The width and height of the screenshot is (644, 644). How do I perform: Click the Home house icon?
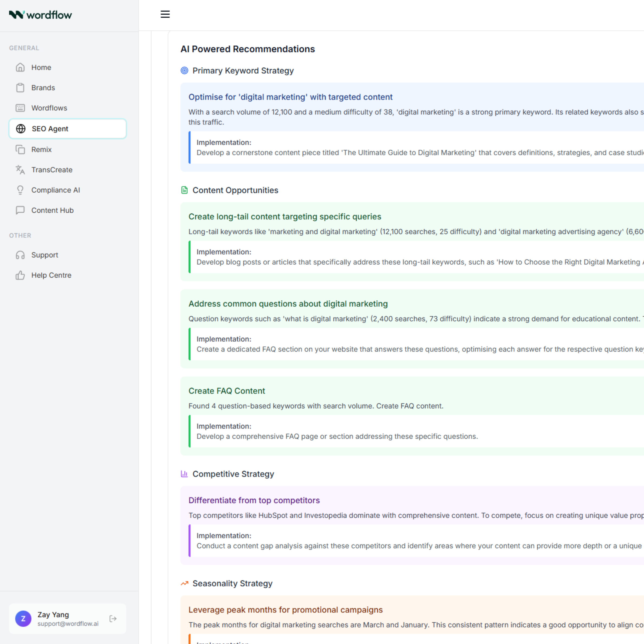pyautogui.click(x=20, y=67)
